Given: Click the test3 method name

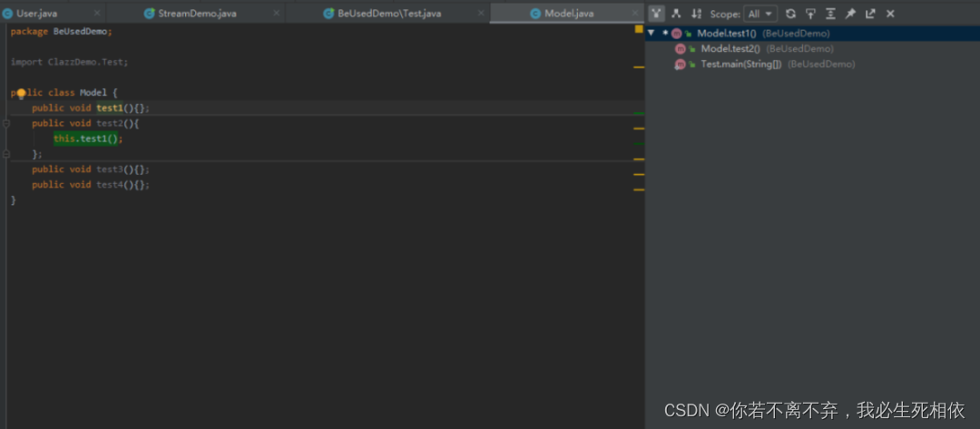Looking at the screenshot, I should pyautogui.click(x=110, y=170).
